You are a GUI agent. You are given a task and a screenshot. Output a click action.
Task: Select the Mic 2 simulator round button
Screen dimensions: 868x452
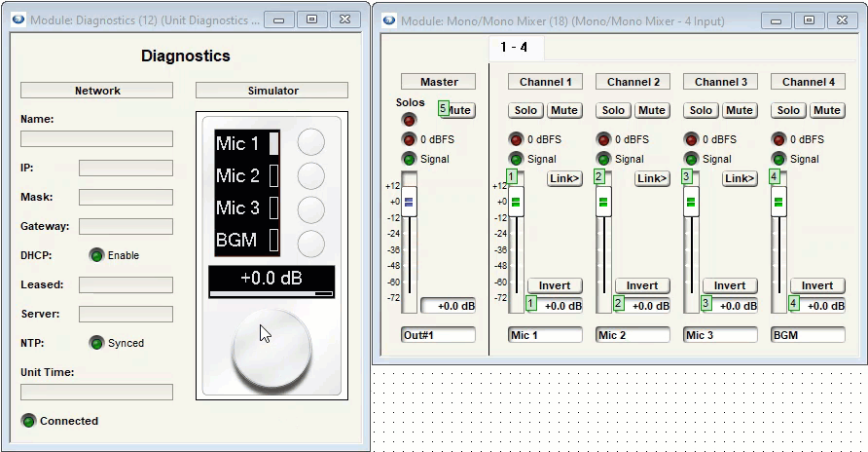(311, 176)
